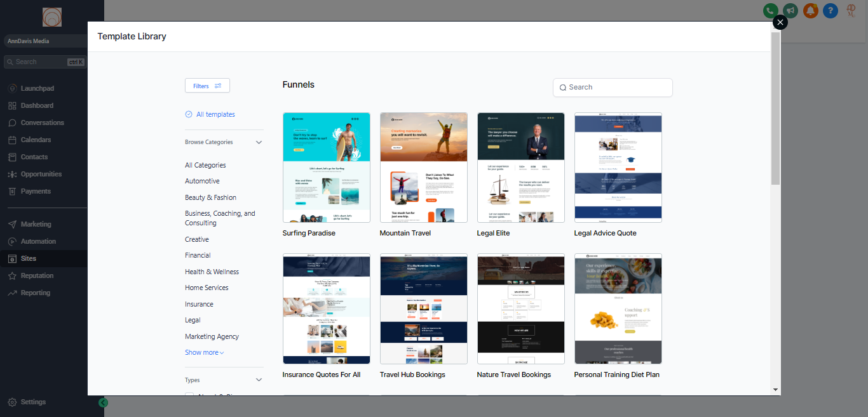Image resolution: width=868 pixels, height=417 pixels.
Task: Select the Health & Wellness category
Action: coord(212,272)
